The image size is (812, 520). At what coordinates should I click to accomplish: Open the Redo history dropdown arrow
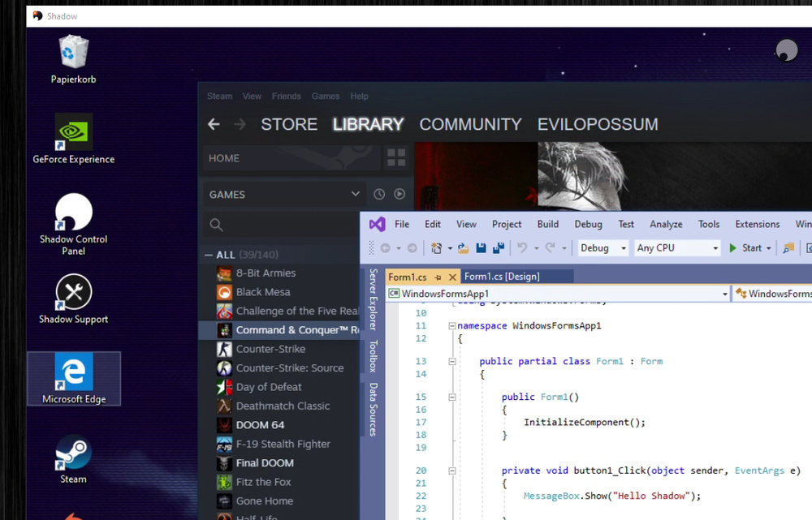(x=564, y=248)
